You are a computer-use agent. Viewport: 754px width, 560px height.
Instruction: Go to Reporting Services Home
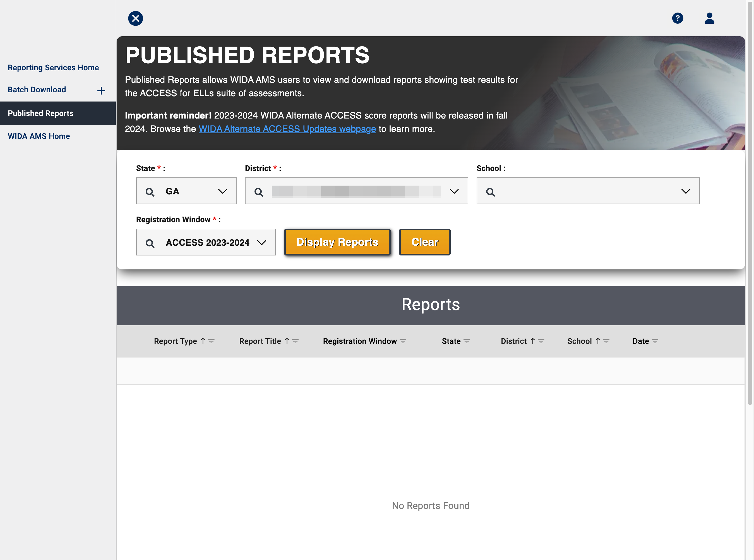[53, 67]
